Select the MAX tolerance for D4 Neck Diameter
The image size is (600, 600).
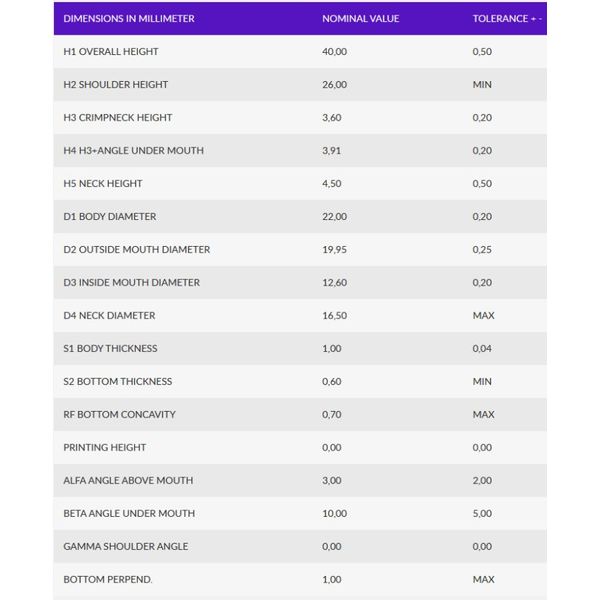click(484, 316)
